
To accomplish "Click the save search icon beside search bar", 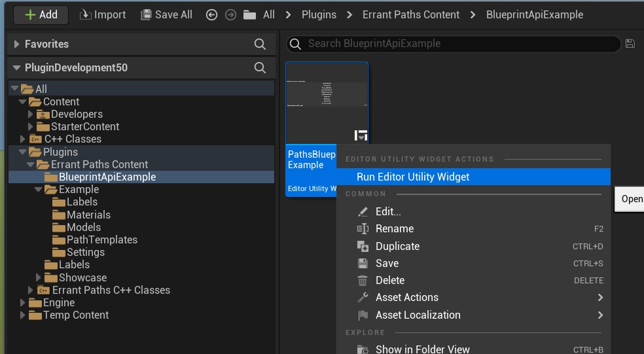I will (630, 44).
